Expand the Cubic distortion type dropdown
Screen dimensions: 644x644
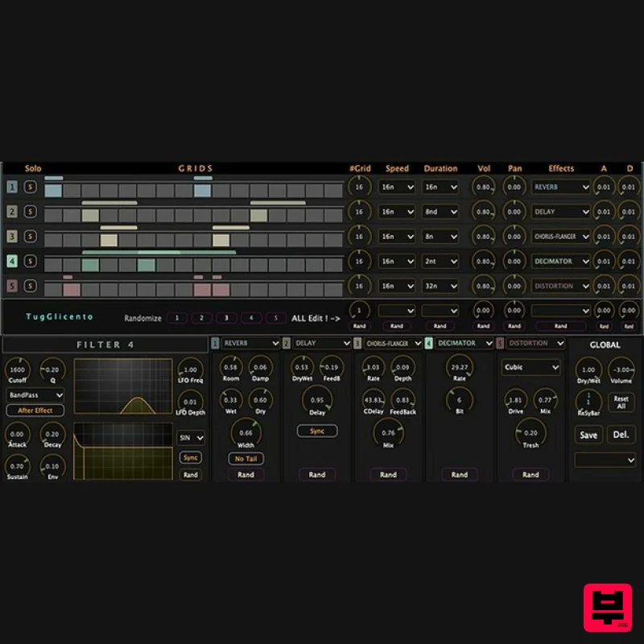coord(531,367)
